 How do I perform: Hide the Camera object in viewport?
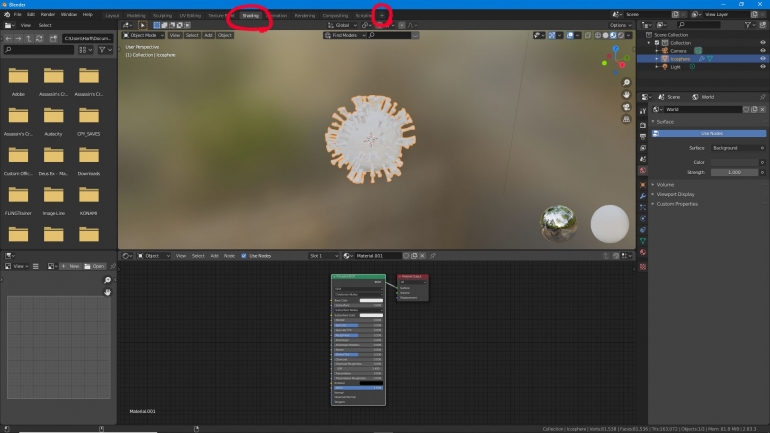(763, 51)
